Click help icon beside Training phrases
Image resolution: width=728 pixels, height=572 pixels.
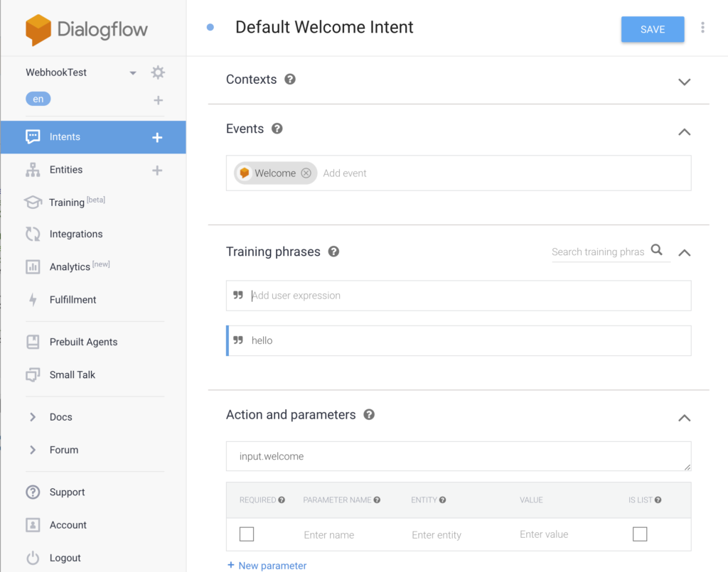(x=333, y=252)
